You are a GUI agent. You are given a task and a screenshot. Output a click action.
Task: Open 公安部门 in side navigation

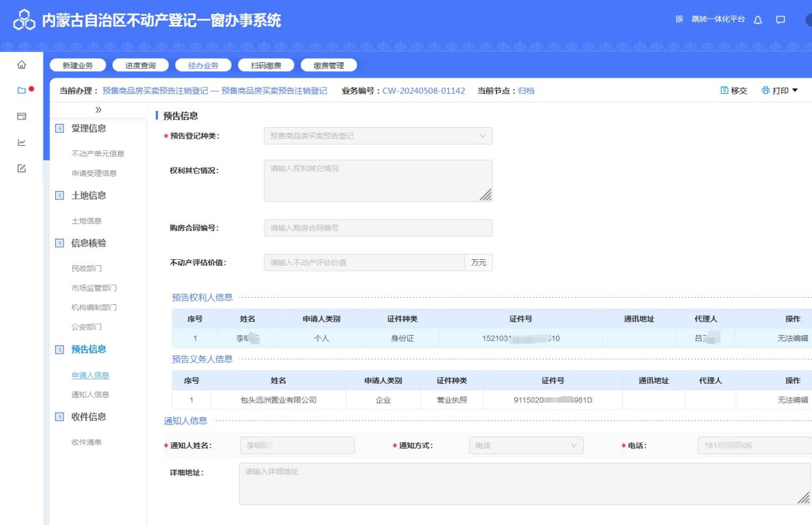(87, 327)
